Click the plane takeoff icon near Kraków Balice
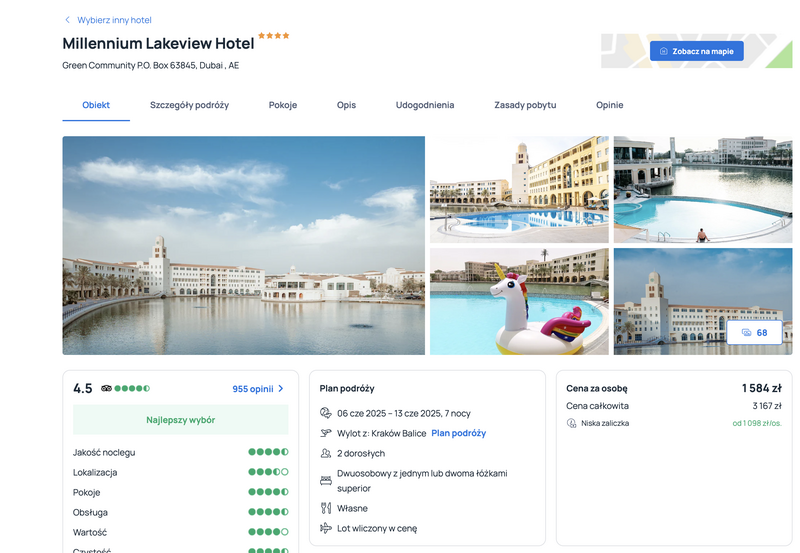 point(326,433)
